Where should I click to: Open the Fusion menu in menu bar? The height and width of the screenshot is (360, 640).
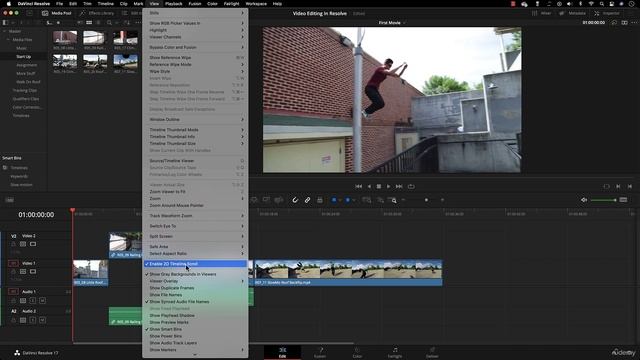(x=195, y=4)
